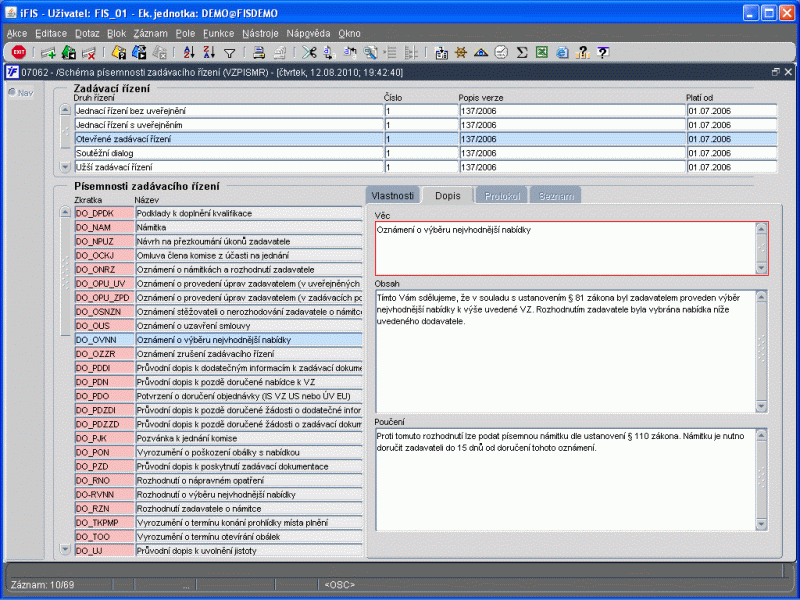Click the Sigma sum icon
Screen dimensions: 800x600
[x=521, y=52]
